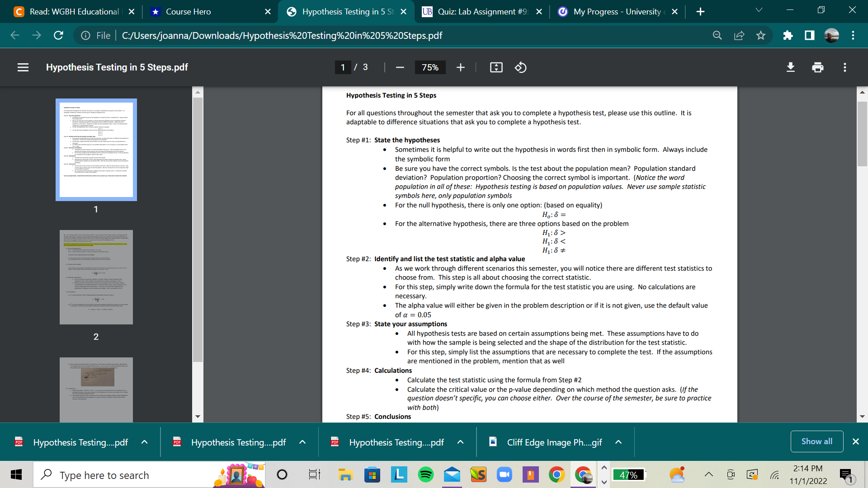
Task: Zoom in on the PDF
Action: (460, 67)
